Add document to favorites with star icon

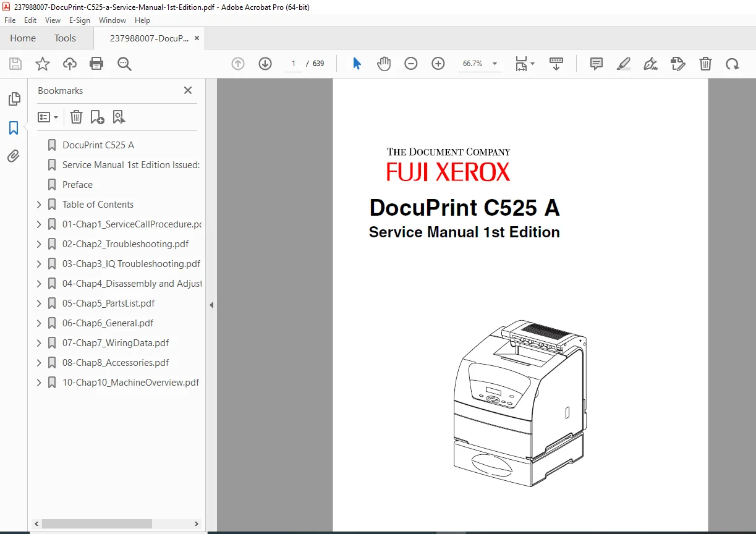(43, 64)
